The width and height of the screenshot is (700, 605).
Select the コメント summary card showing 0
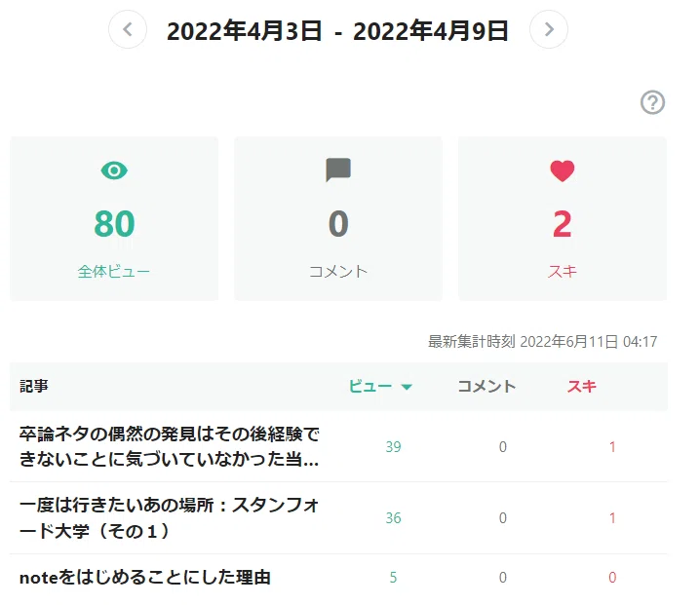tap(338, 218)
